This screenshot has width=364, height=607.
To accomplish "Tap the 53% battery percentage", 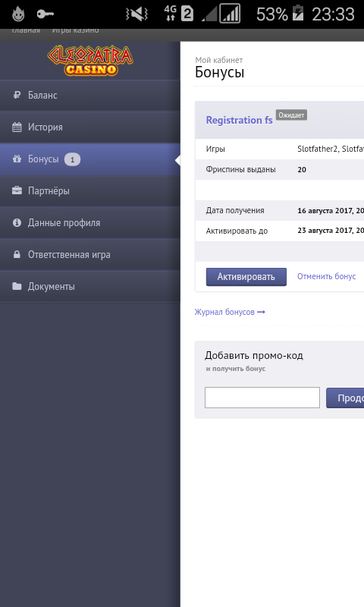I will (272, 14).
